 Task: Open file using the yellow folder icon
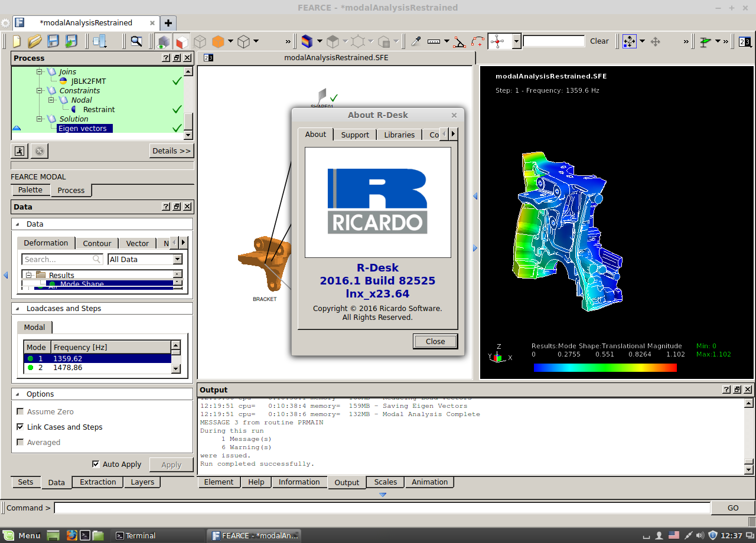(35, 41)
